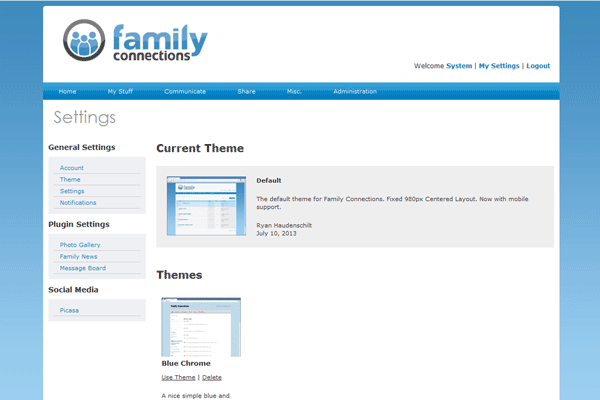Open My Settings link in header
Screen dimensions: 600x400
coord(499,66)
